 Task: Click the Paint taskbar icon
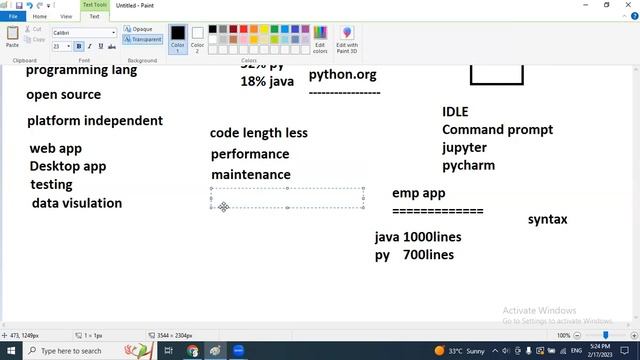point(216,351)
